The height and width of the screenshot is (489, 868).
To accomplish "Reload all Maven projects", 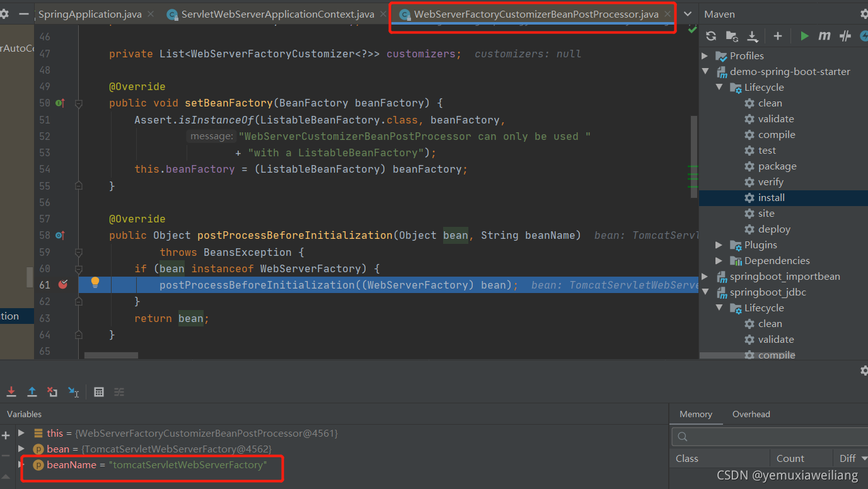I will (x=711, y=36).
